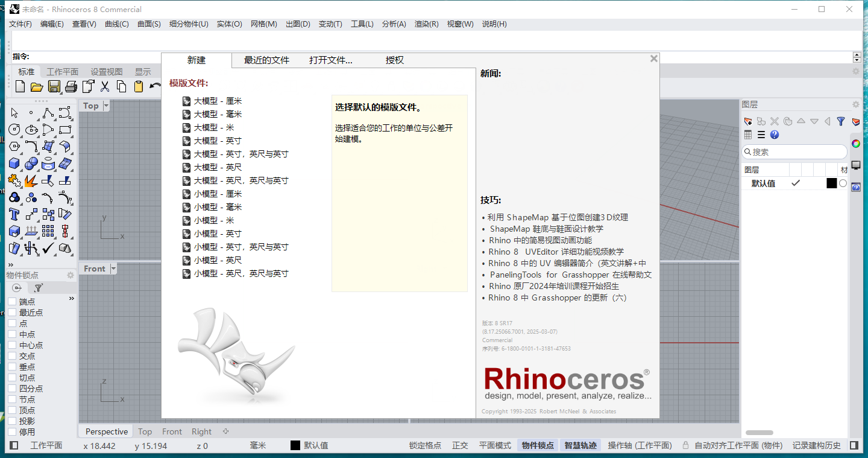Open the 渲染(R) menu
The width and height of the screenshot is (868, 458).
[426, 24]
